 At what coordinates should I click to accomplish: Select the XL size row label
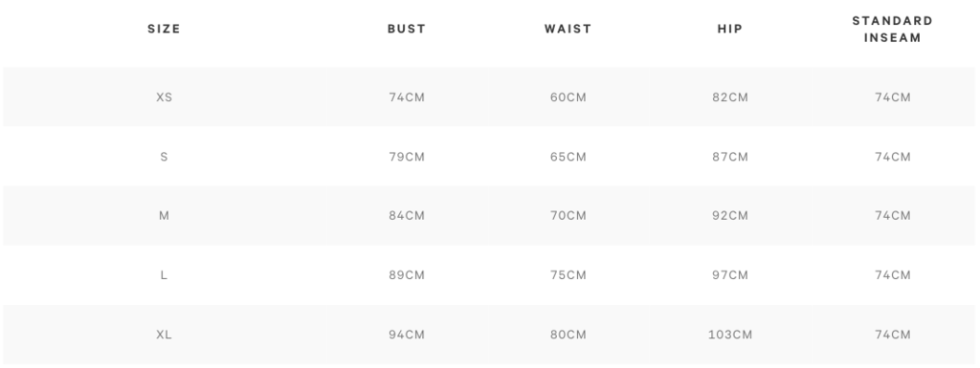click(164, 335)
